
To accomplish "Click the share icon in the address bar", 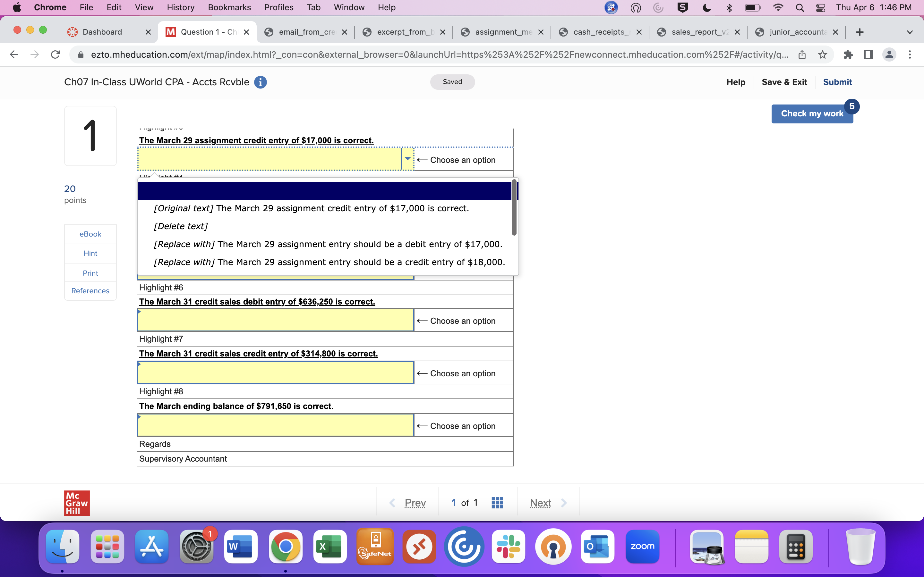I will tap(802, 54).
